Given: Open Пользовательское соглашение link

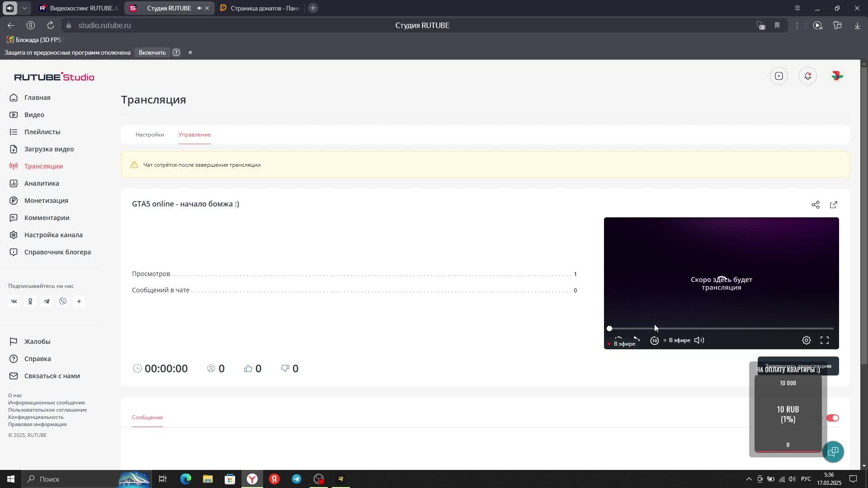Looking at the screenshot, I should (47, 410).
